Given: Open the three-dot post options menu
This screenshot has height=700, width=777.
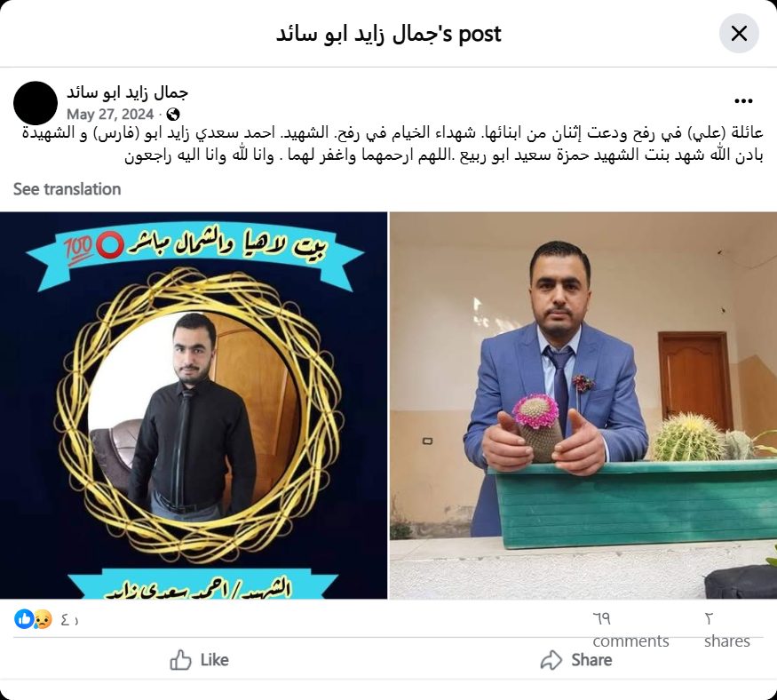Looking at the screenshot, I should pyautogui.click(x=743, y=101).
